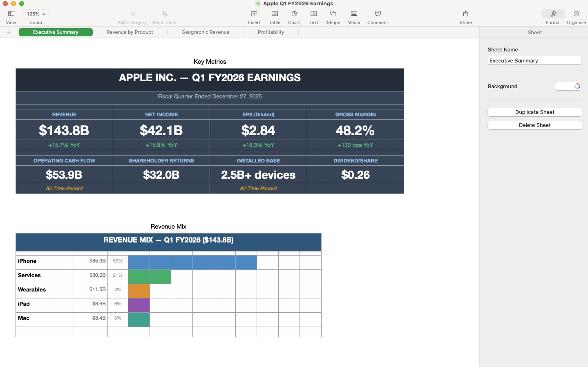Click the Delete Sheet button

534,125
